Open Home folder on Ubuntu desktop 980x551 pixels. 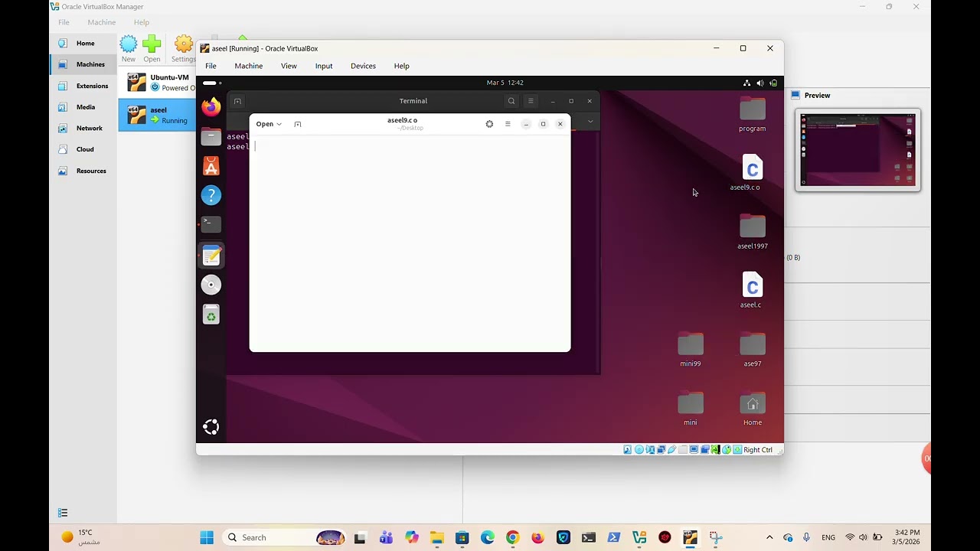coord(752,409)
